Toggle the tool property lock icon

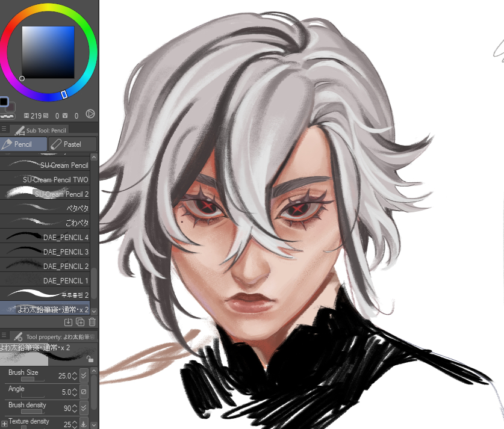click(x=90, y=359)
